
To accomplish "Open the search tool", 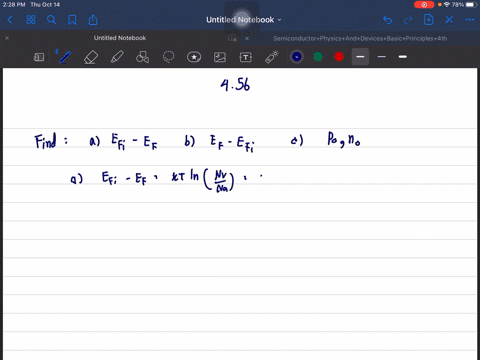I will (51, 20).
